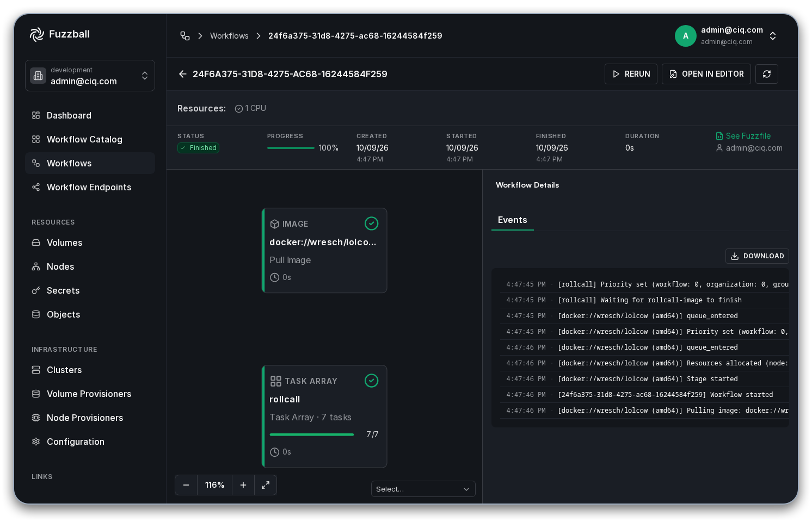The image size is (812, 522).
Task: Open the Select... dropdown
Action: click(423, 489)
